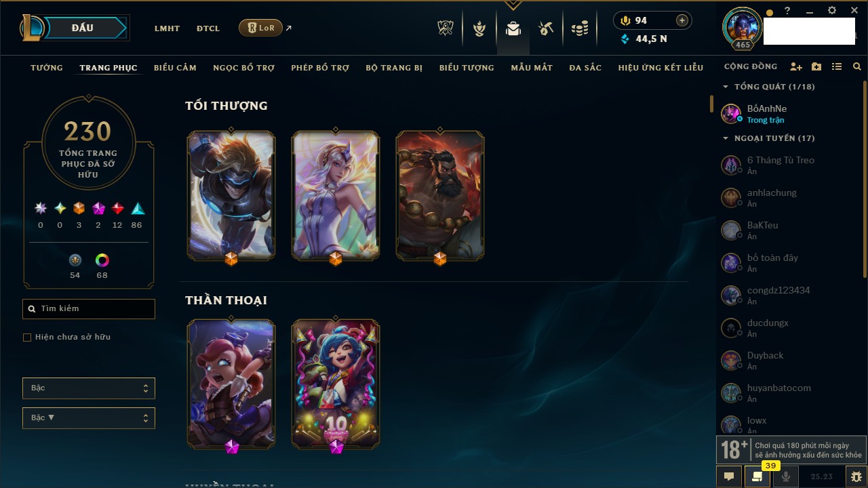Open the loot crafting hammer icon
Screen dimensions: 868x488
pyautogui.click(x=546, y=28)
